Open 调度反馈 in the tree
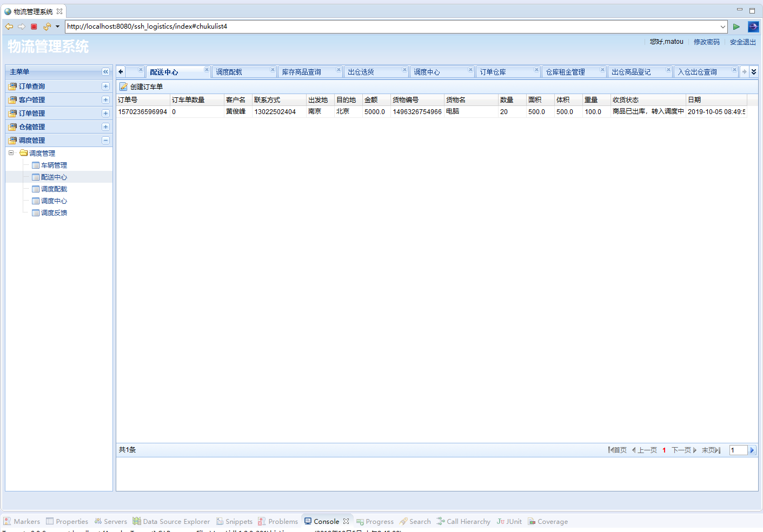The width and height of the screenshot is (763, 532). point(54,213)
